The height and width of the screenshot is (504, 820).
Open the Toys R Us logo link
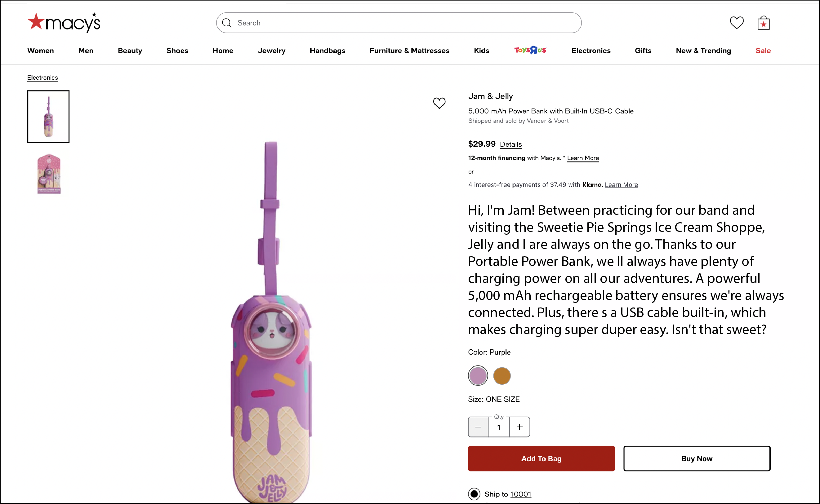pyautogui.click(x=530, y=50)
